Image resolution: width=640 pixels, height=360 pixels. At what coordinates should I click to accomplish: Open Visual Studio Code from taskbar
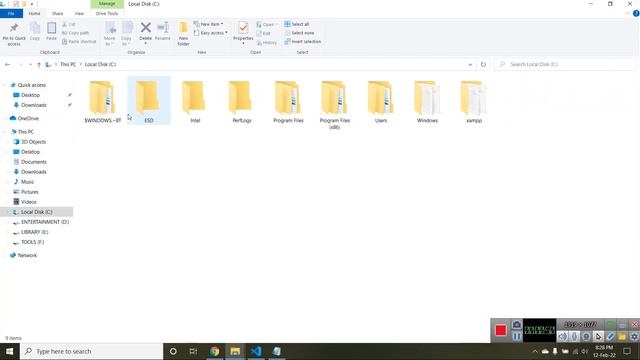(x=256, y=351)
